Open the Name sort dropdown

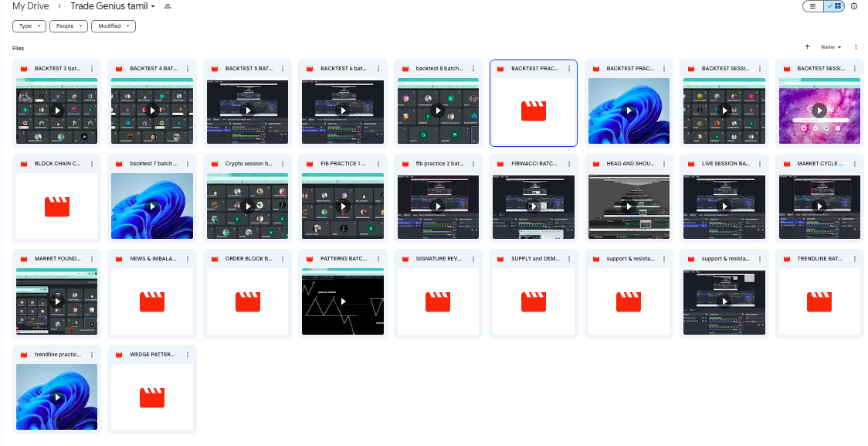831,47
